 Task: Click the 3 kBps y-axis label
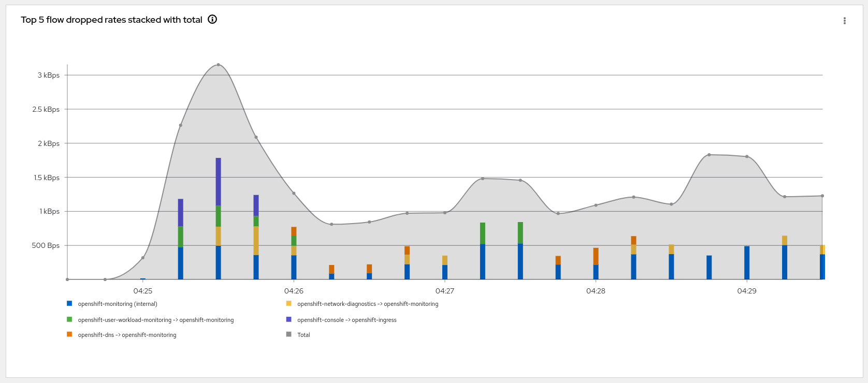48,75
